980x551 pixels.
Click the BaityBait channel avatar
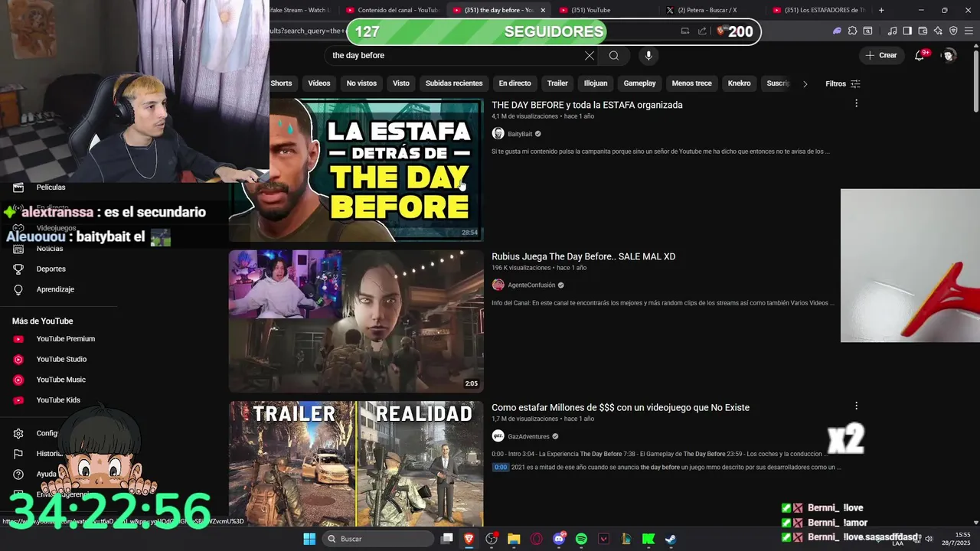pyautogui.click(x=498, y=134)
